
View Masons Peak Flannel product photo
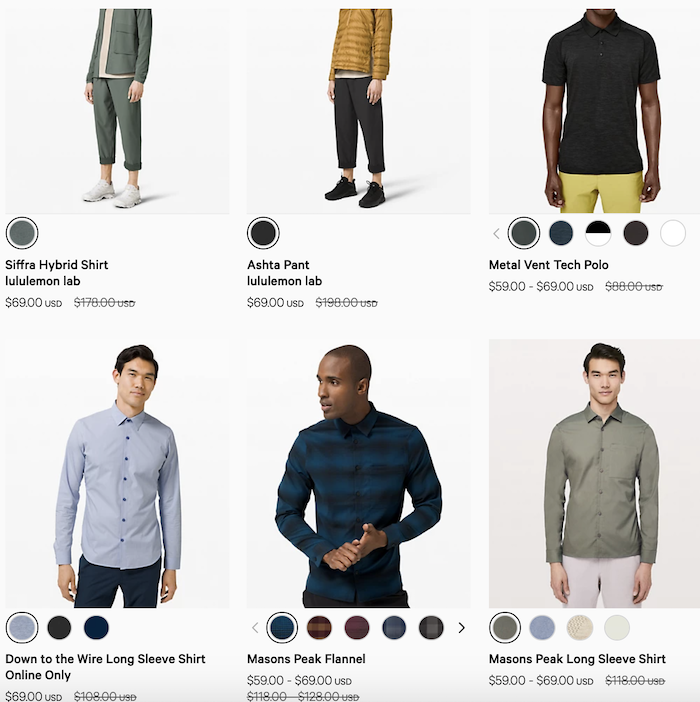click(359, 473)
